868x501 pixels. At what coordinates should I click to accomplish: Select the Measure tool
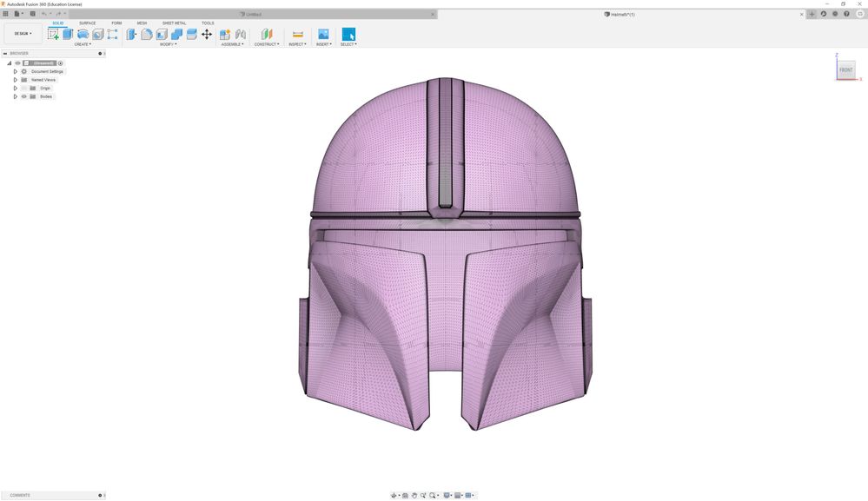[297, 34]
